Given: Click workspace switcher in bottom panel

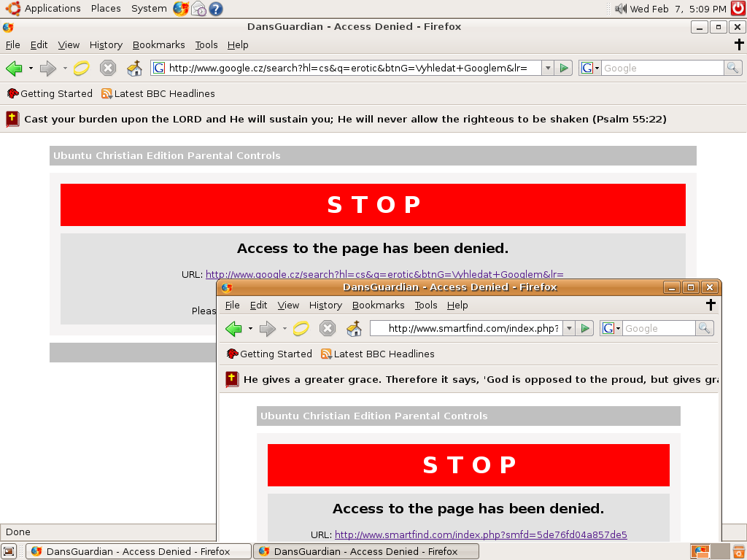Looking at the screenshot, I should 709,551.
